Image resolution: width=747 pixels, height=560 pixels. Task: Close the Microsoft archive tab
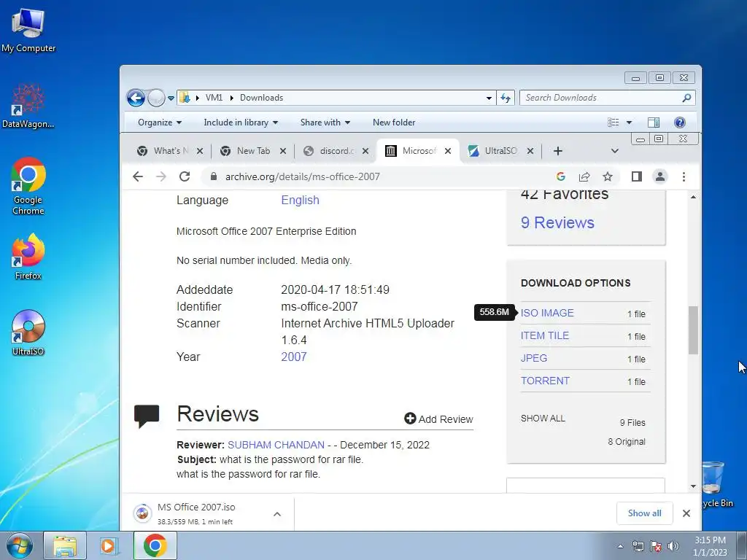pos(448,151)
